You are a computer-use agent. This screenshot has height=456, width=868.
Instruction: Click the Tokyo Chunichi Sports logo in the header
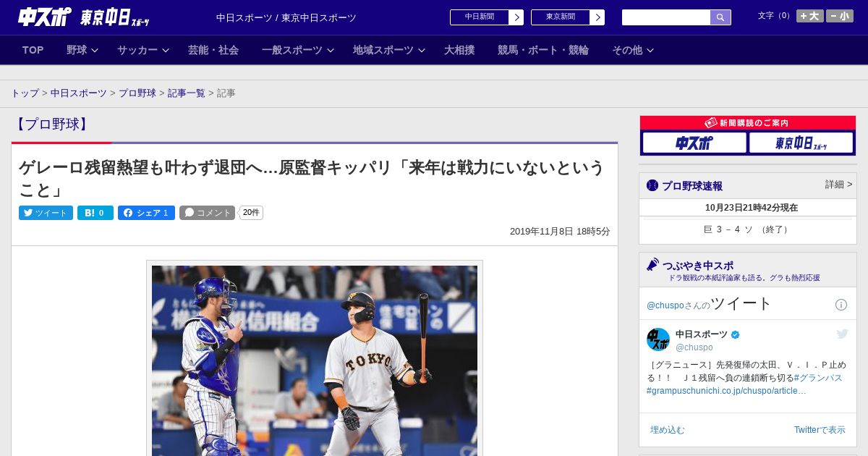[x=114, y=17]
